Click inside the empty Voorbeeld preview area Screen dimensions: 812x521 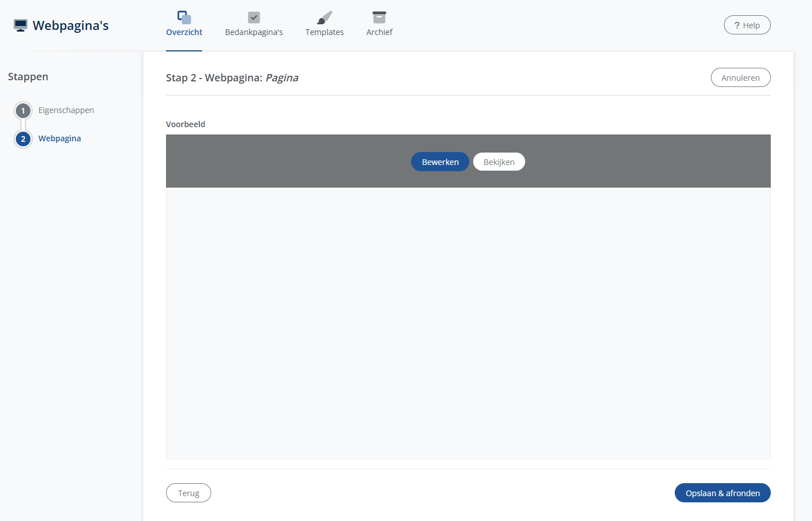click(x=468, y=323)
